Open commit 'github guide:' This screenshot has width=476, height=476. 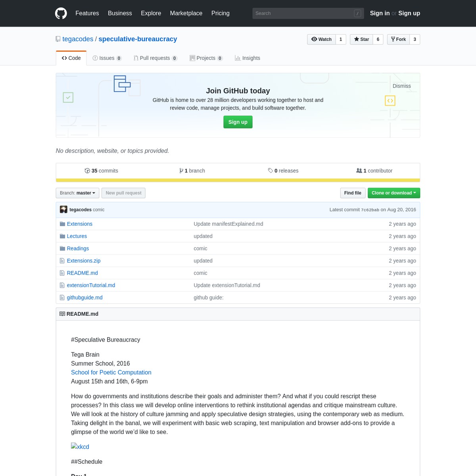209,297
